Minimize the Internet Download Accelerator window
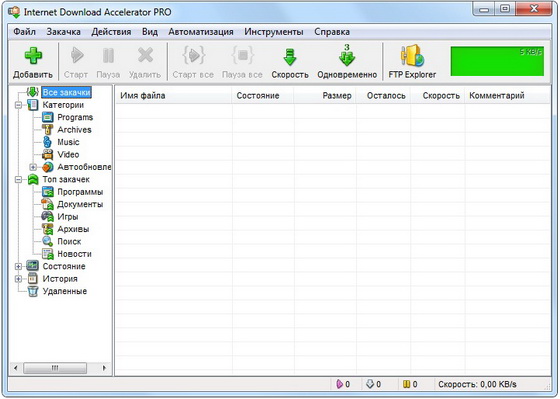Image resolution: width=560 pixels, height=399 pixels. (484, 9)
